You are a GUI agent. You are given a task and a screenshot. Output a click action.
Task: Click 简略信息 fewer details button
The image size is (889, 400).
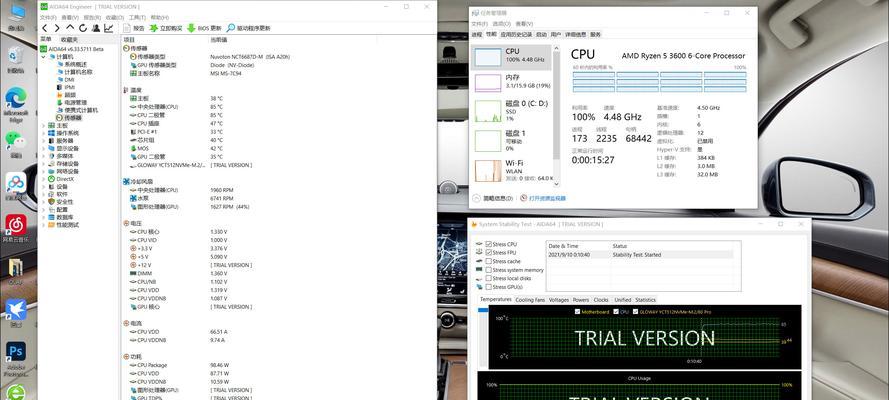(493, 198)
